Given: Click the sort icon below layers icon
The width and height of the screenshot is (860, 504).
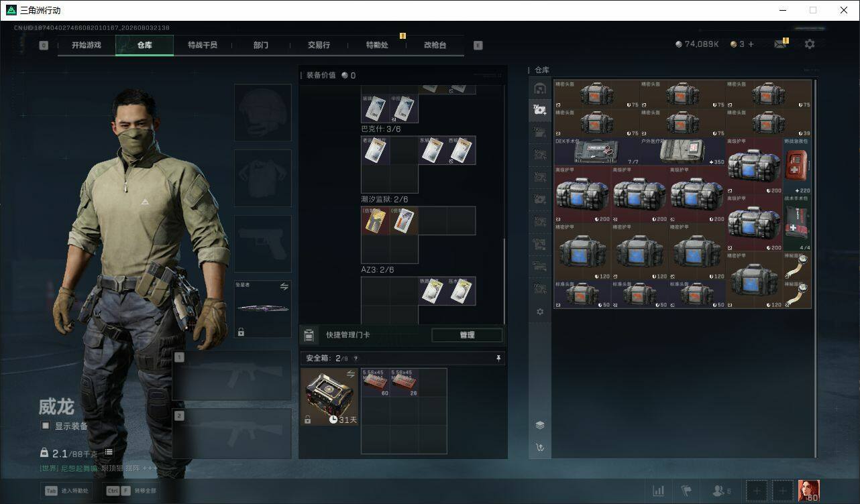Looking at the screenshot, I should (540, 448).
